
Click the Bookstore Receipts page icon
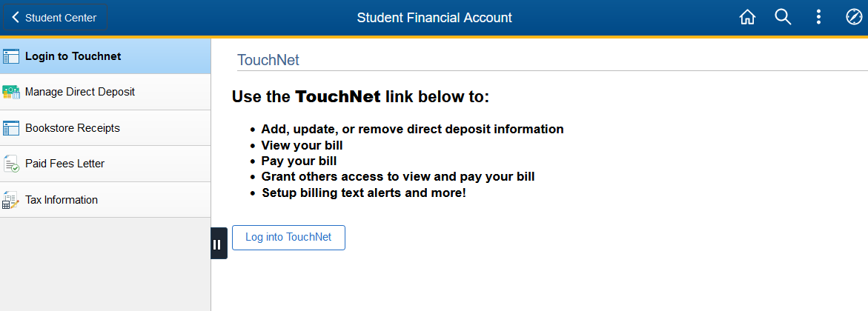(11, 128)
